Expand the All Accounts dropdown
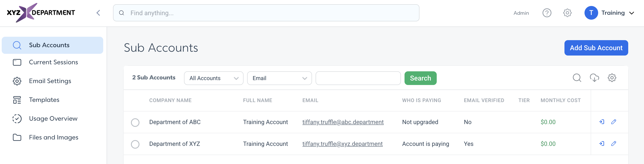This screenshot has height=164, width=644. pos(213,78)
